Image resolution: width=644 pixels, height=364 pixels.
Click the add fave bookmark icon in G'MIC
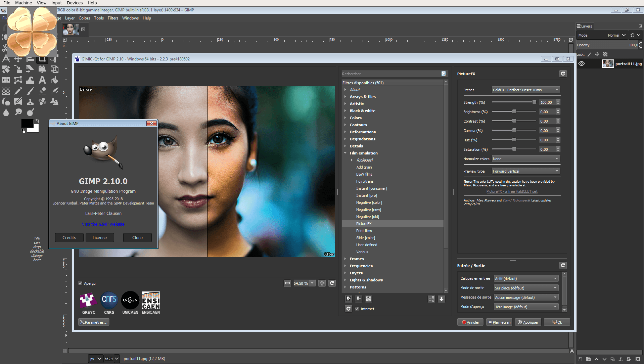point(349,299)
